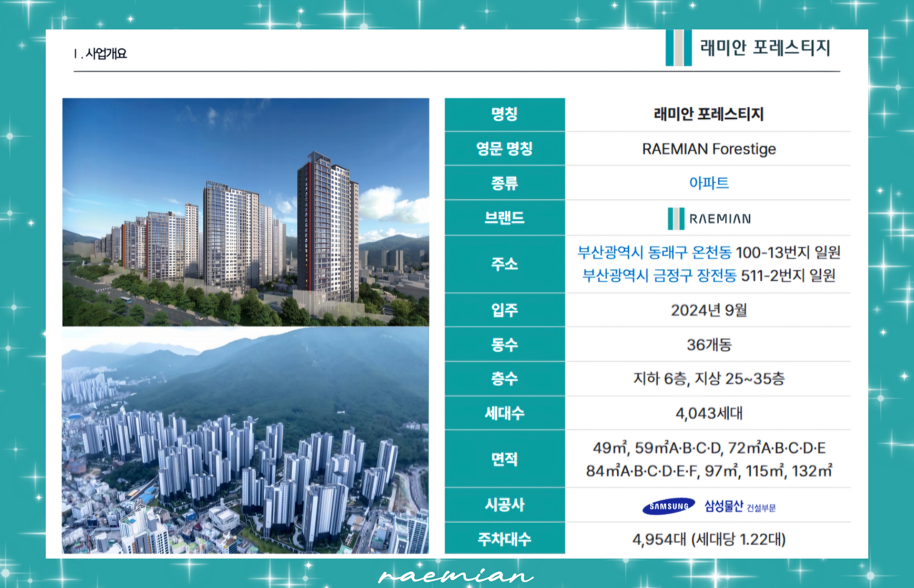Click the 주차대수 row label
The width and height of the screenshot is (914, 588).
[505, 540]
